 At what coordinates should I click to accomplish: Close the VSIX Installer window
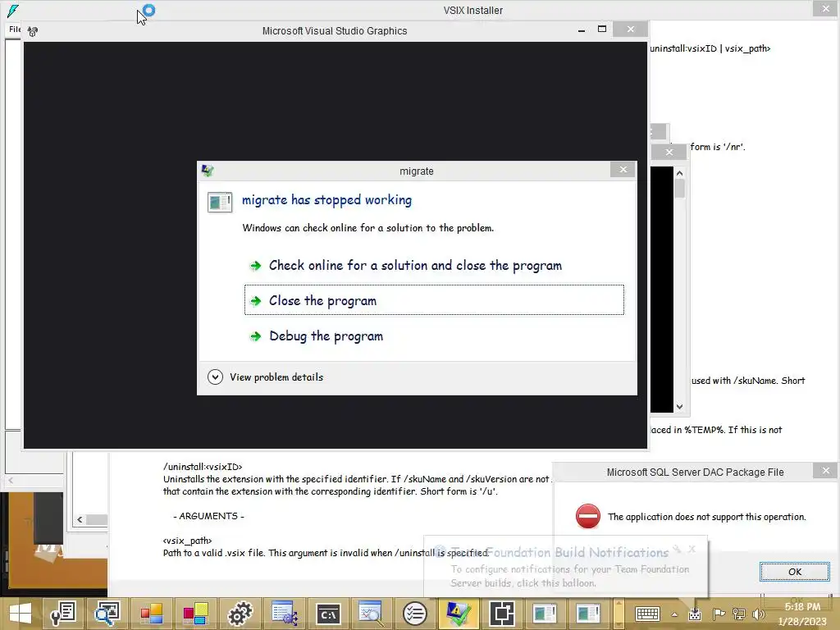[x=825, y=8]
